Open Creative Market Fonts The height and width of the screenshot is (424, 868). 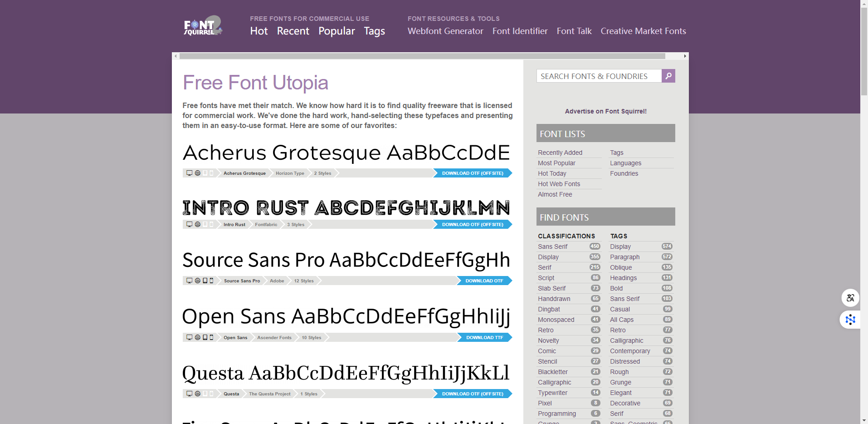(643, 31)
